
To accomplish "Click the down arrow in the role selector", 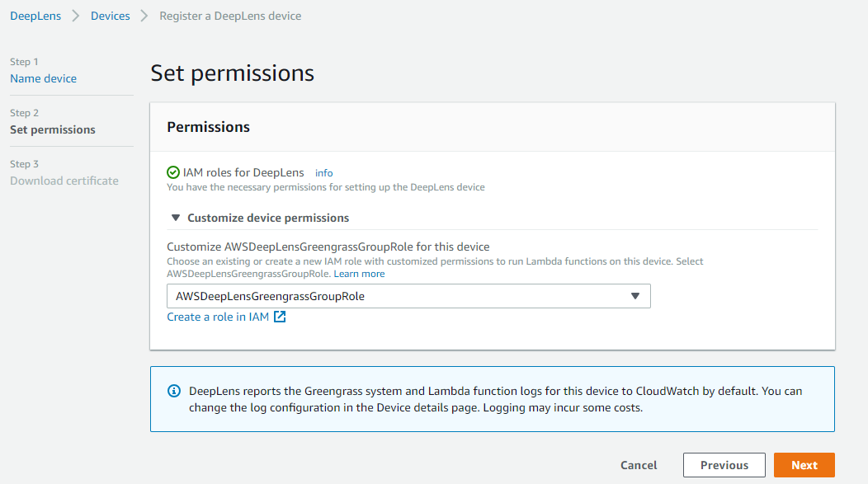I will point(634,296).
